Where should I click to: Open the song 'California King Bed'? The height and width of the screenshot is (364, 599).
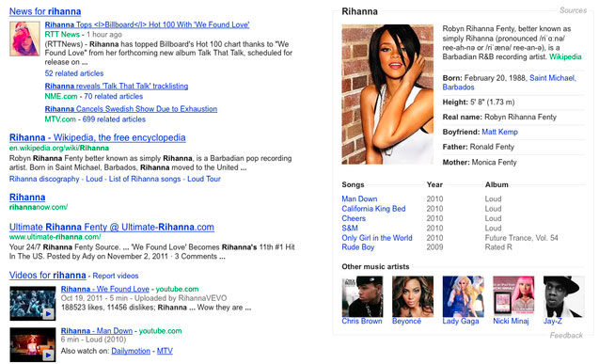coord(373,209)
